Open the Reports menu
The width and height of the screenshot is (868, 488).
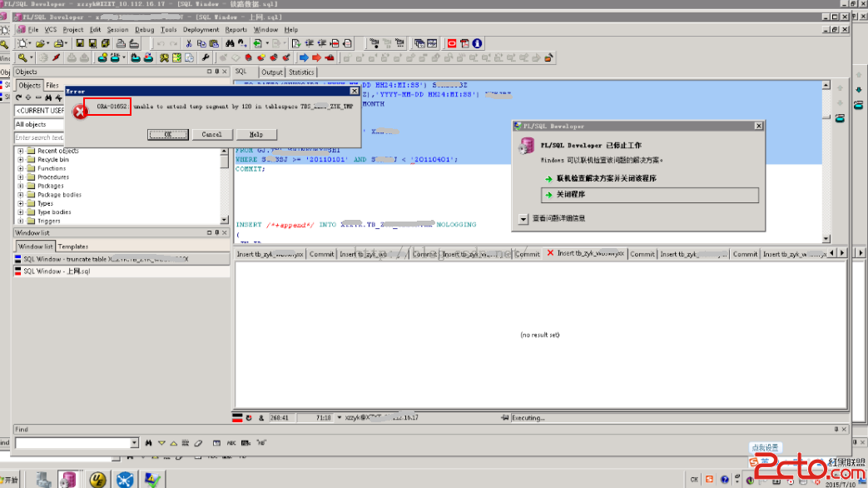point(236,30)
